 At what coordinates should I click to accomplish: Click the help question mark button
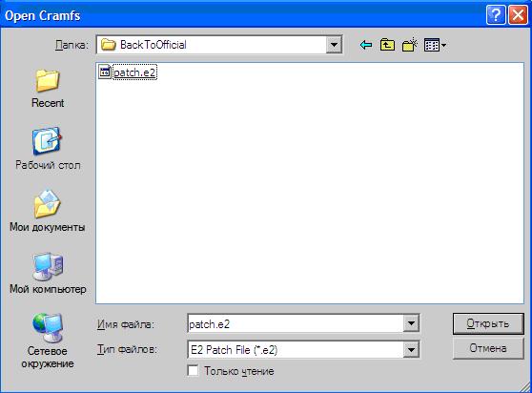(496, 15)
